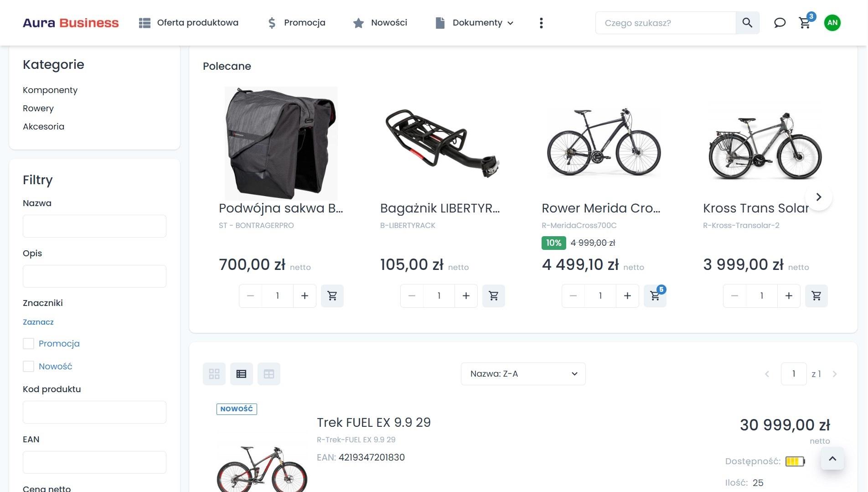Click the scroll-to-top arrow button

point(832,459)
